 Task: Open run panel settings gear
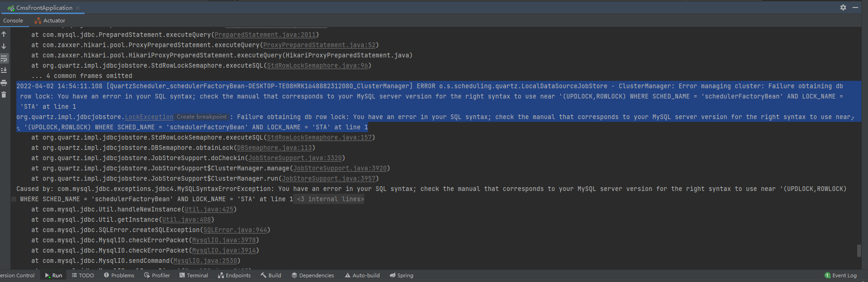click(843, 7)
